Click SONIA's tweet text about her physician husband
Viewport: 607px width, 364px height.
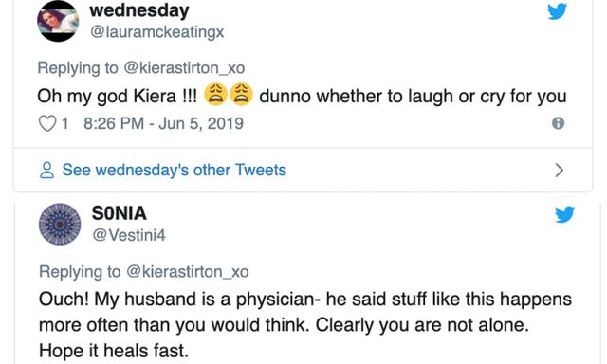305,325
